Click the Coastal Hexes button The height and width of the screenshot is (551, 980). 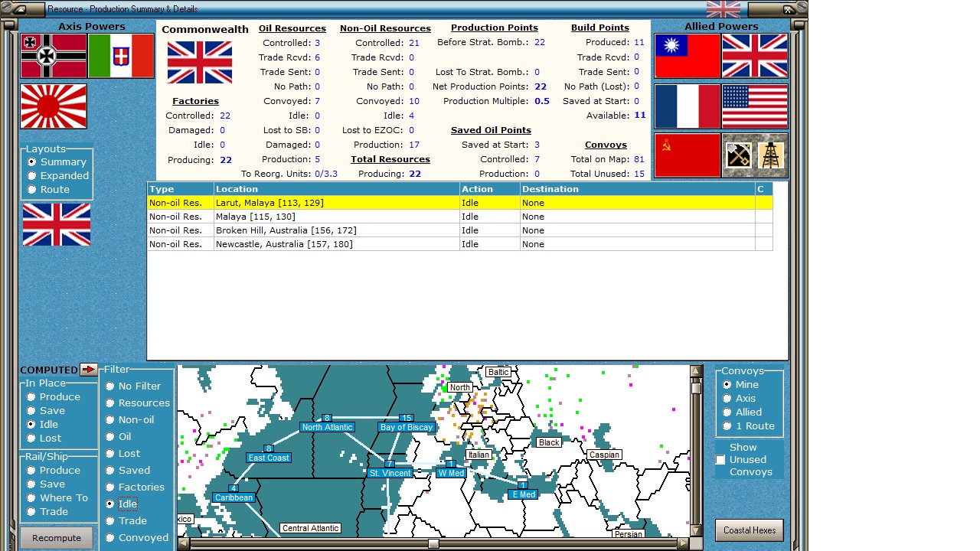pyautogui.click(x=750, y=530)
